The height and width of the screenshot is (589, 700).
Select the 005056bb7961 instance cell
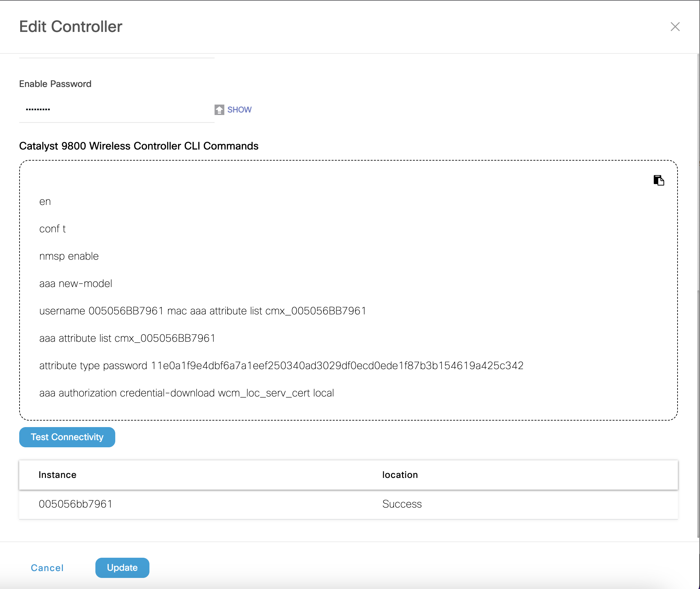pos(76,504)
